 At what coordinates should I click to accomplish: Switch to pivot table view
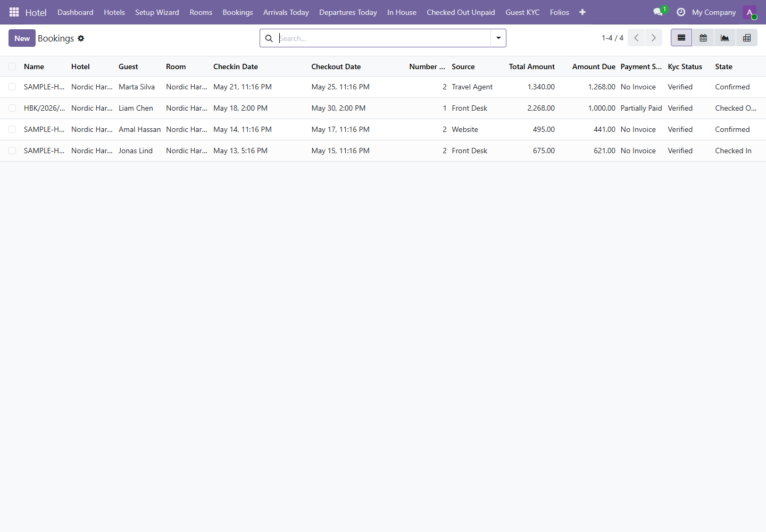click(x=747, y=38)
